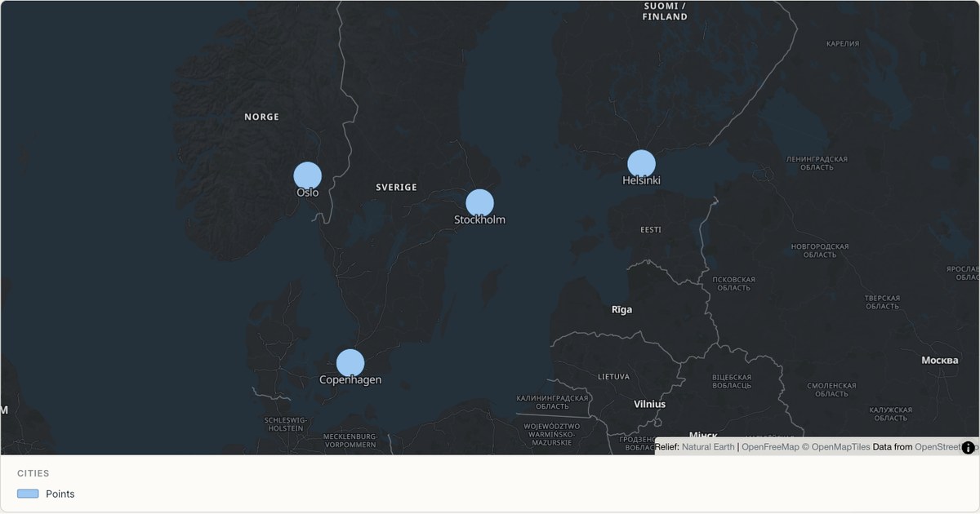Click the NORGE country label
Viewport: 980px width, 514px height.
262,117
